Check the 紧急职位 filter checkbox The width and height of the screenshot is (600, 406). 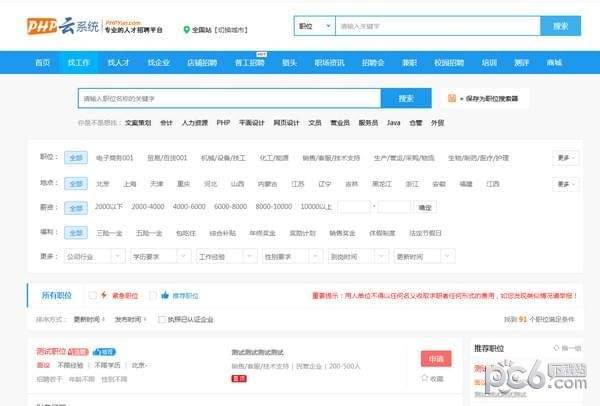[93, 295]
